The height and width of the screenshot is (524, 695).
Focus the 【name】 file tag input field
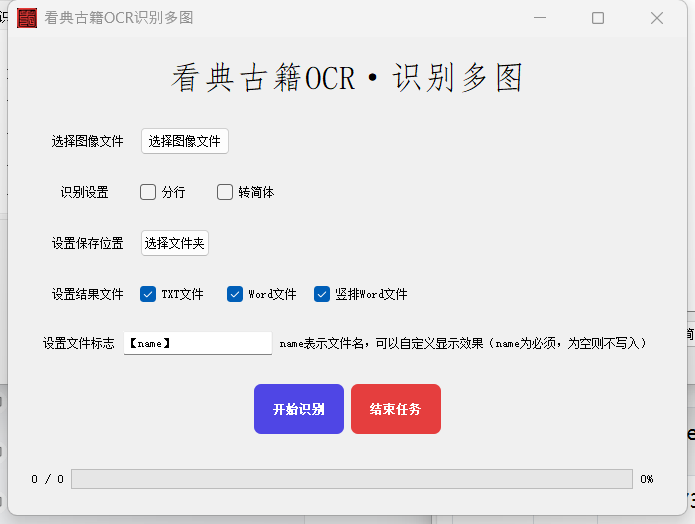coord(197,343)
